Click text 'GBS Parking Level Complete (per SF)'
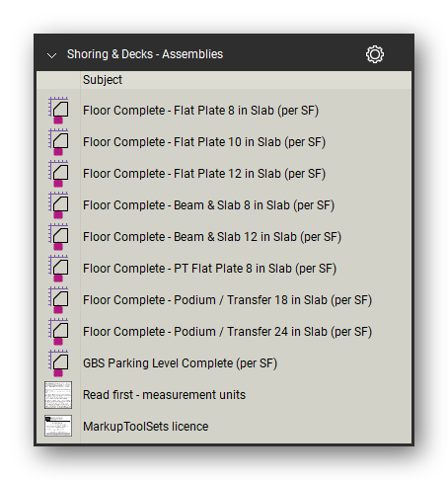Screen dimensions: 448x480 pos(180,363)
